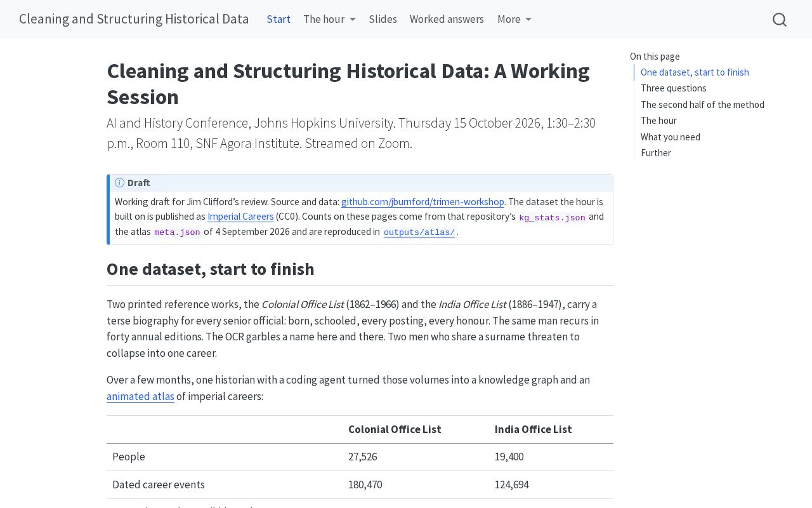Jump to 'Three questions' section
This screenshot has width=812, height=508.
click(674, 88)
